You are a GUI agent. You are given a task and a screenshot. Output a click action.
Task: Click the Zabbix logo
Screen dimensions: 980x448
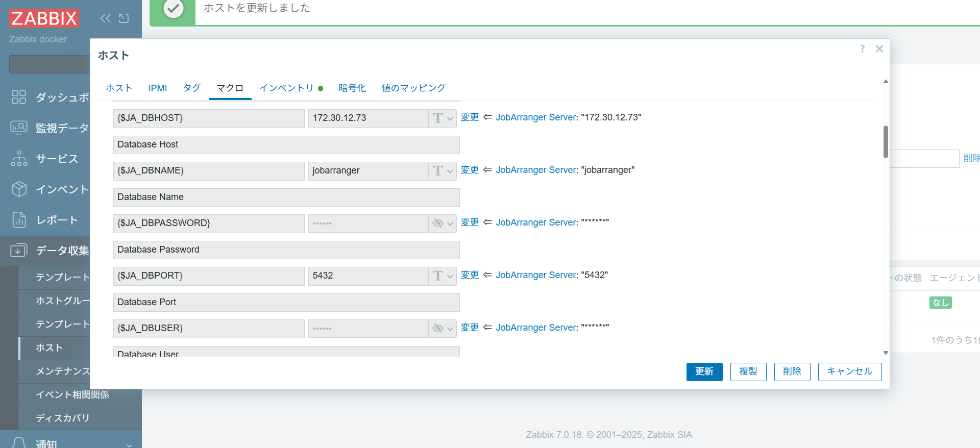[44, 18]
